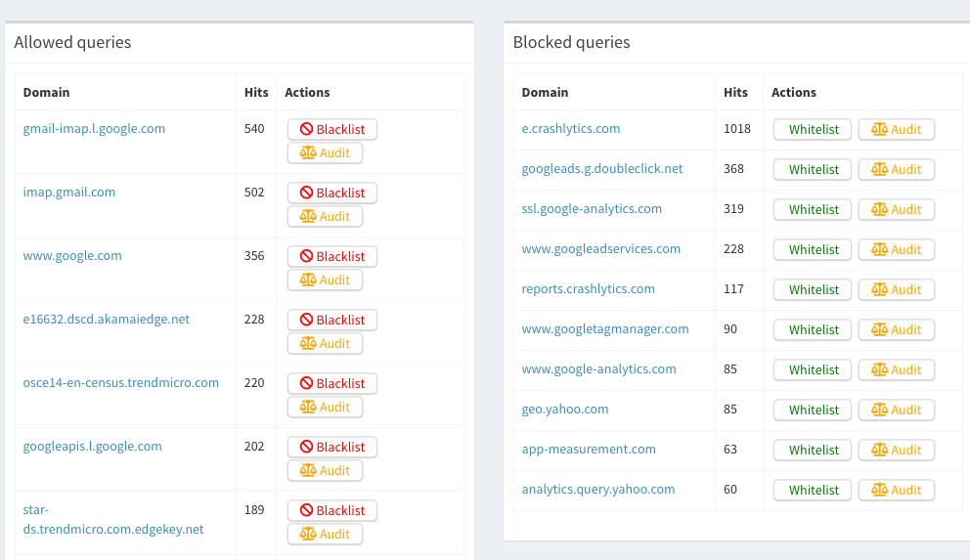Whitelist ssl.google-analytics.com
970x560 pixels.
tap(813, 209)
